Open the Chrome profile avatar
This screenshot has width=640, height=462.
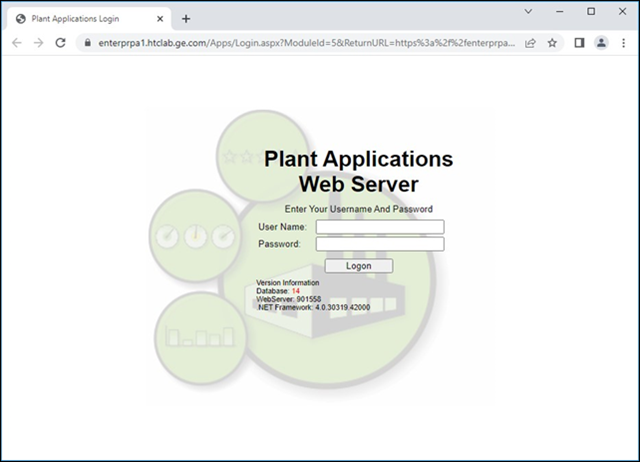(x=601, y=43)
